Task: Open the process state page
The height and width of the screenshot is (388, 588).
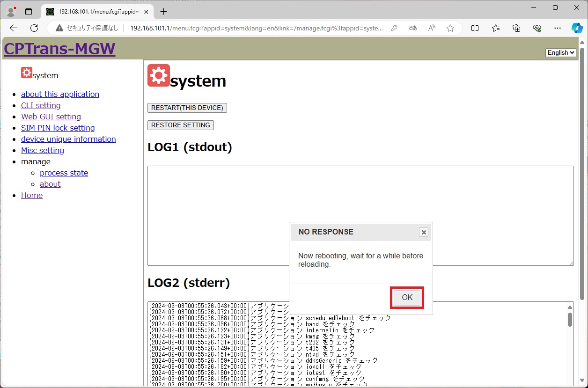Action: tap(64, 173)
